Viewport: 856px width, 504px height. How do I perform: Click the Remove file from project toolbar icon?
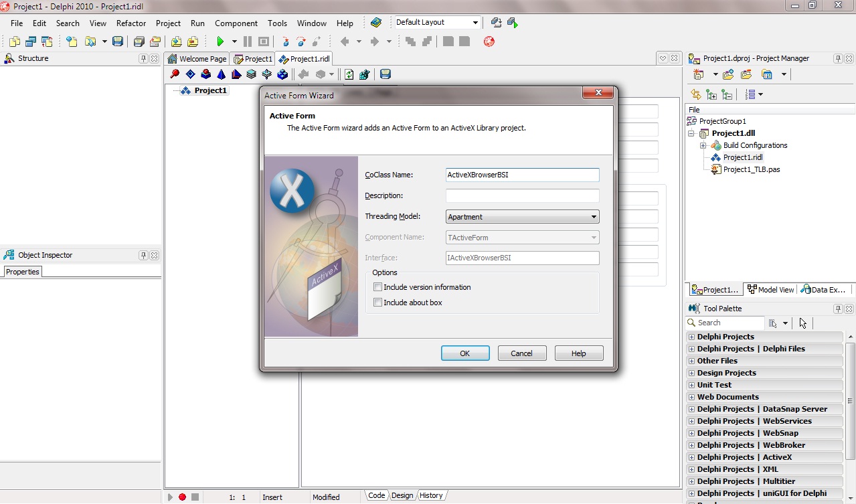193,41
